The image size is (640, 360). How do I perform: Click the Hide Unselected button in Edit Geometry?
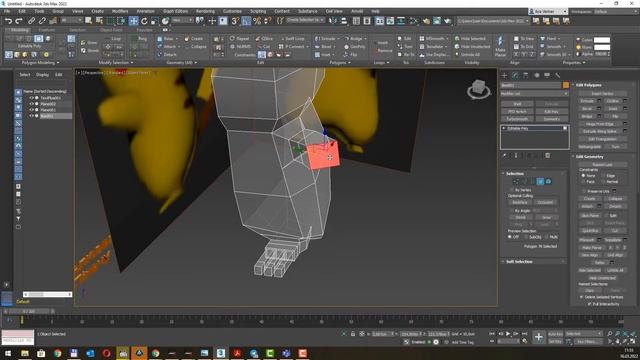coord(602,278)
